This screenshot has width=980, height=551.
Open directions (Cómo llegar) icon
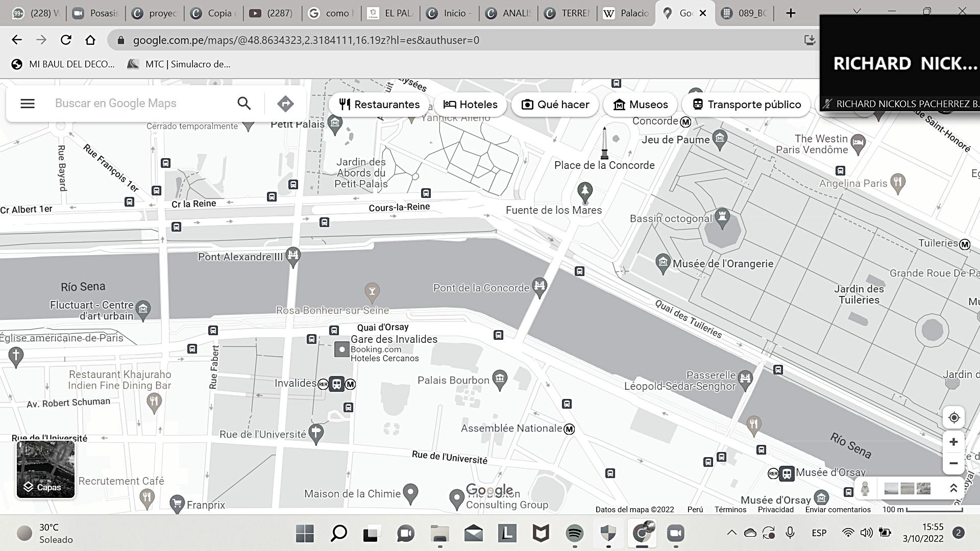(285, 104)
